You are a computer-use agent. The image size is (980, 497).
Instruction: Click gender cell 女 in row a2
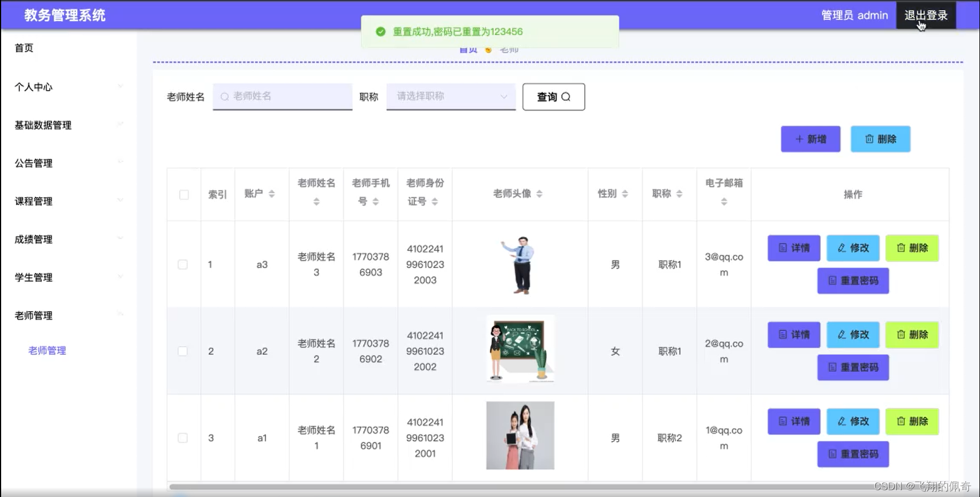coord(615,351)
